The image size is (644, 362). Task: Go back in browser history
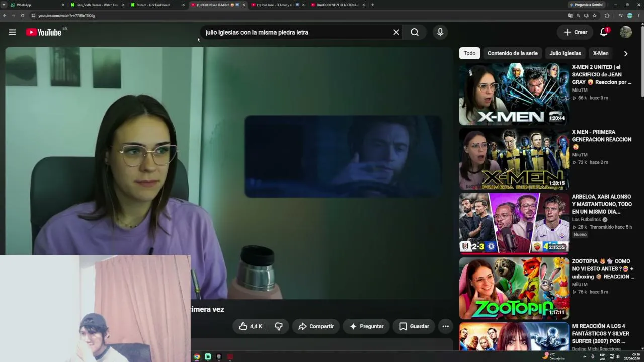click(x=5, y=16)
